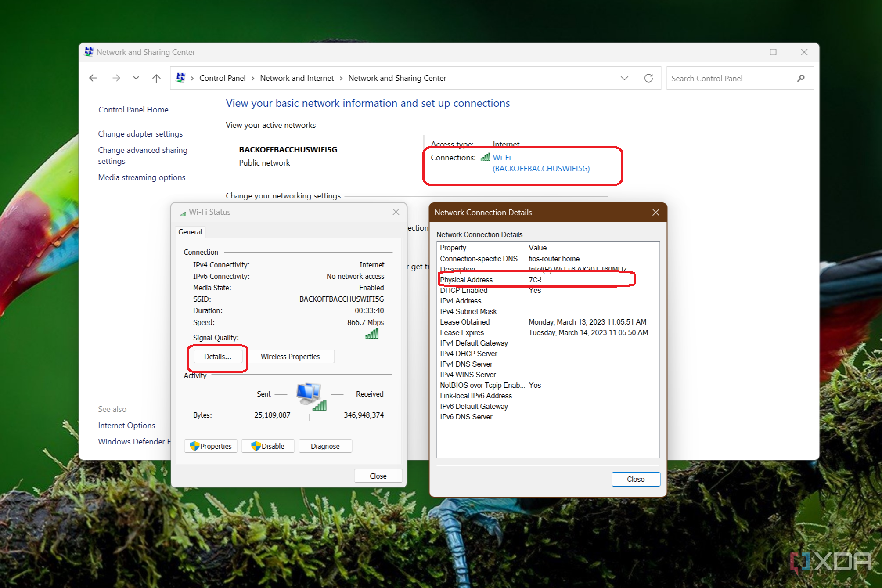Click the Change adapter settings link
Screen dimensions: 882x588
click(140, 133)
